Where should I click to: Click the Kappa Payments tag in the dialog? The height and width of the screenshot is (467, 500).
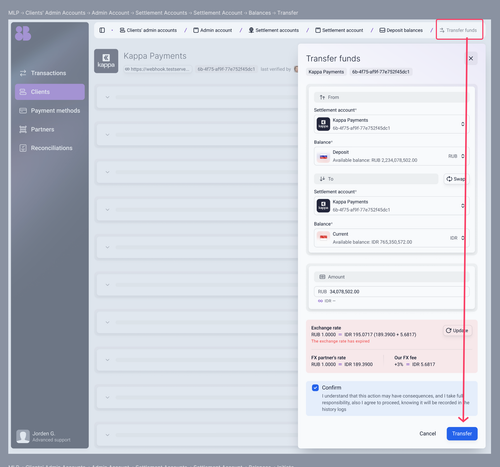pyautogui.click(x=326, y=72)
